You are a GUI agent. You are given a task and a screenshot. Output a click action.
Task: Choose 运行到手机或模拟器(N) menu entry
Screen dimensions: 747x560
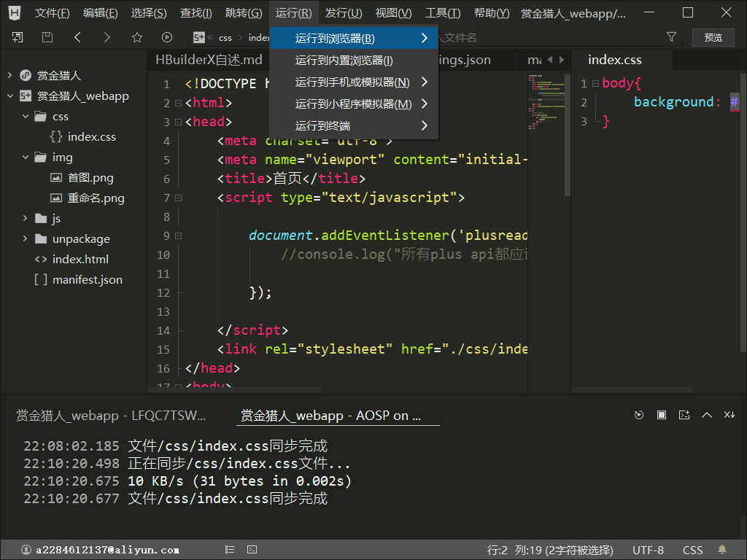point(354,82)
